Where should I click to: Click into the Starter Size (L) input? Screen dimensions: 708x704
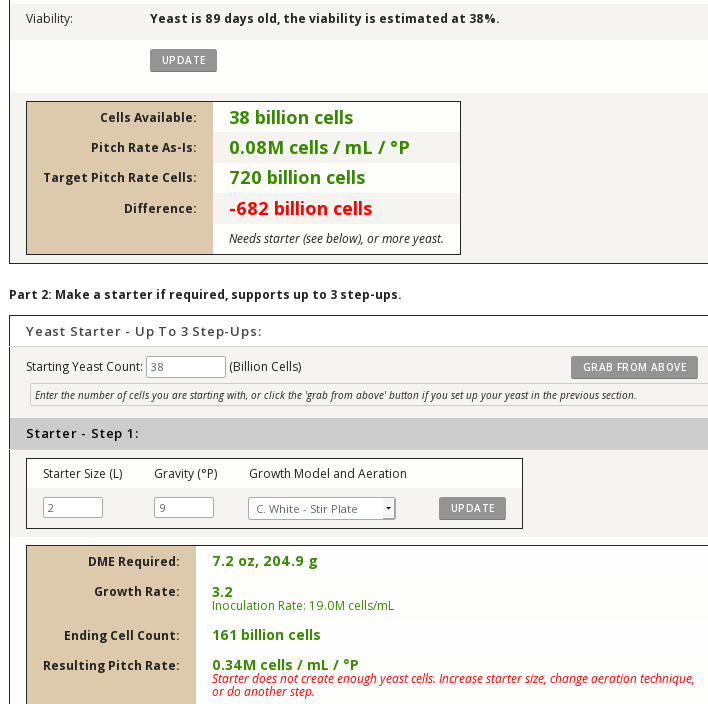[73, 508]
